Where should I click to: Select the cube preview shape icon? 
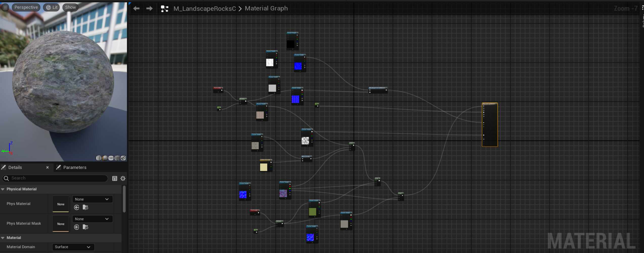(x=117, y=158)
